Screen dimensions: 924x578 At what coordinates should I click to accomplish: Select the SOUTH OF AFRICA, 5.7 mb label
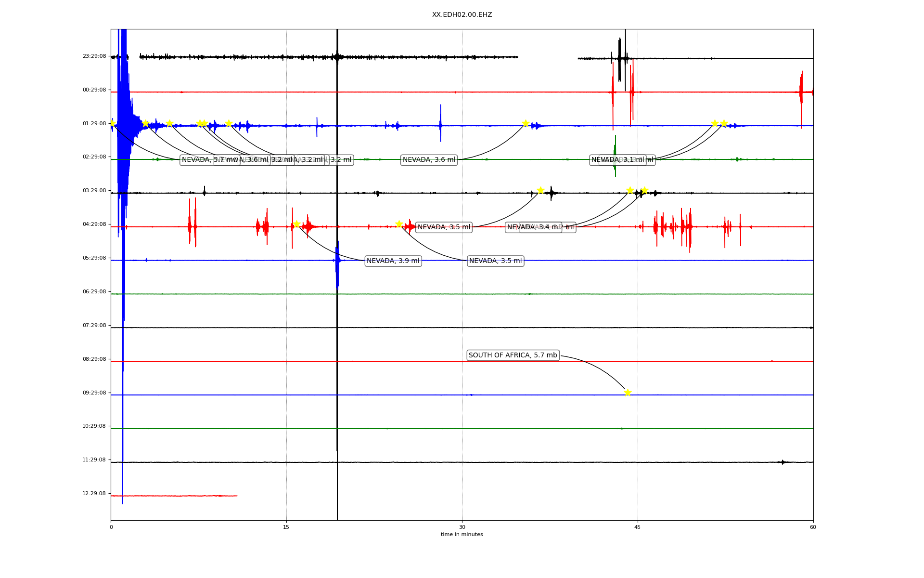tap(513, 355)
